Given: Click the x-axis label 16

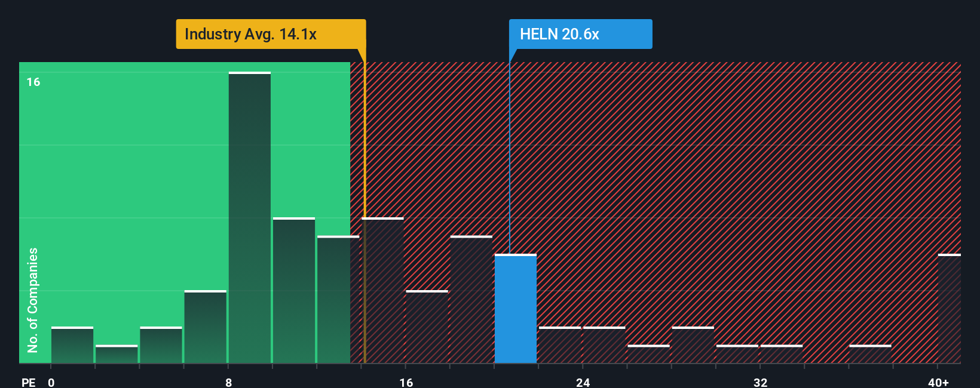Looking at the screenshot, I should click(406, 382).
